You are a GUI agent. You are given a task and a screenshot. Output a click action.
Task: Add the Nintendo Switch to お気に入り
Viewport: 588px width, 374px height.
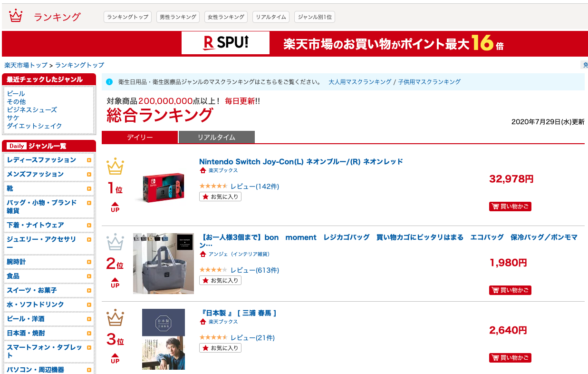point(220,197)
